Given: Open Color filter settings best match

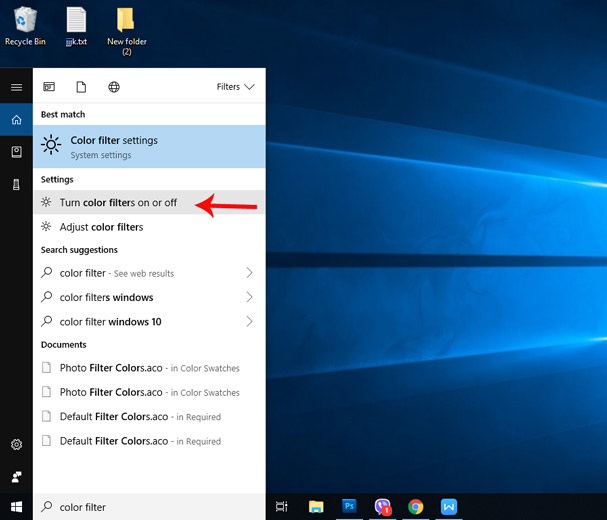Looking at the screenshot, I should pos(149,147).
